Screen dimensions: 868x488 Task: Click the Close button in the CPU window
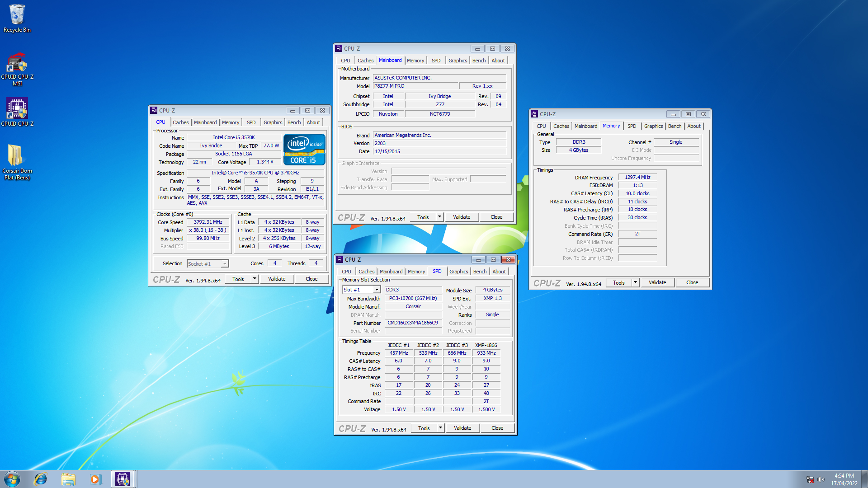tap(311, 279)
